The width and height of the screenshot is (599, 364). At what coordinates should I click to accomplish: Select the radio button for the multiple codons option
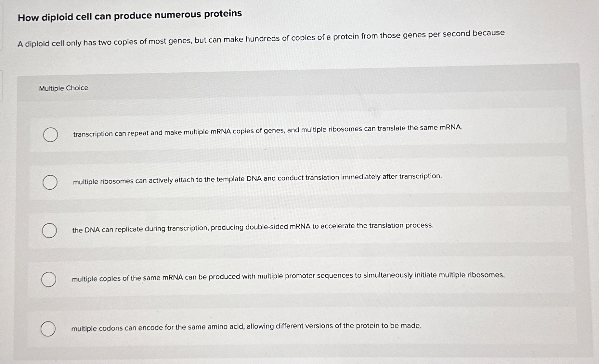coord(48,328)
